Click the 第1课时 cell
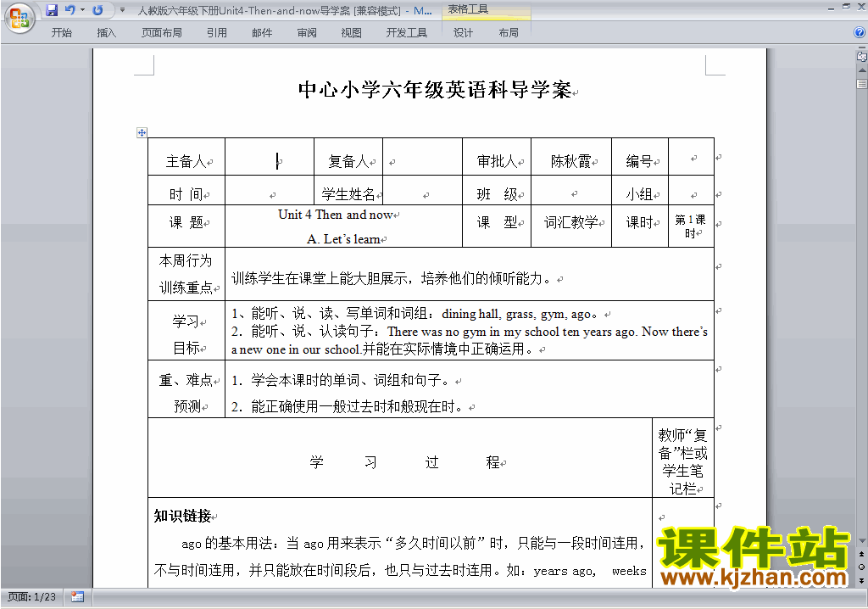This screenshot has height=609, width=868. [690, 226]
